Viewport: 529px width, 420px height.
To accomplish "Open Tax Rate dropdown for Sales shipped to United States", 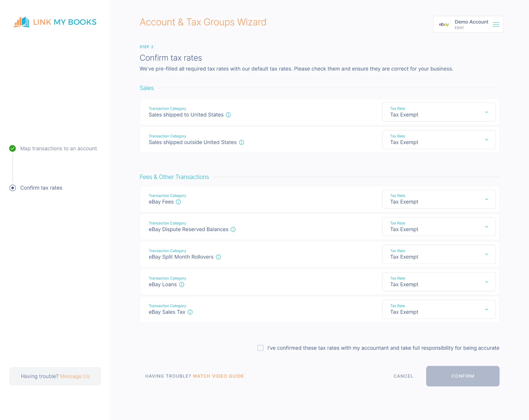I will [439, 112].
